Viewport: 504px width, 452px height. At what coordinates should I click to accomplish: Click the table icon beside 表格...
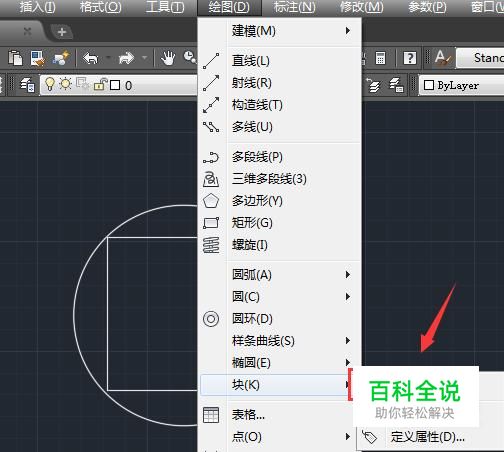[211, 415]
